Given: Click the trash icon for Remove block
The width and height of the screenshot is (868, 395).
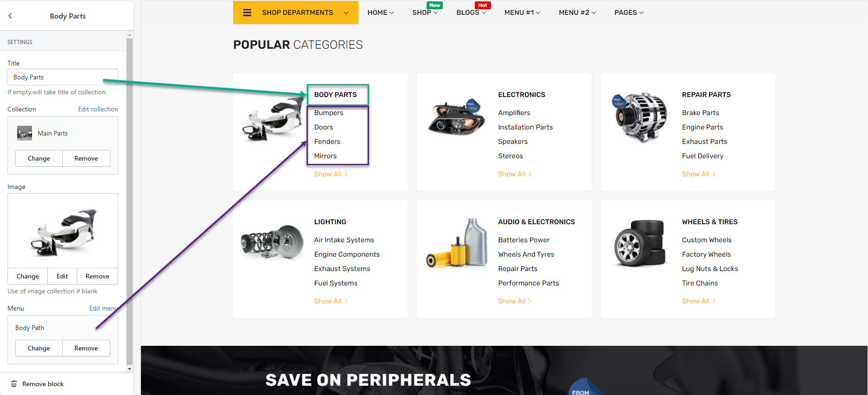Looking at the screenshot, I should click(14, 384).
